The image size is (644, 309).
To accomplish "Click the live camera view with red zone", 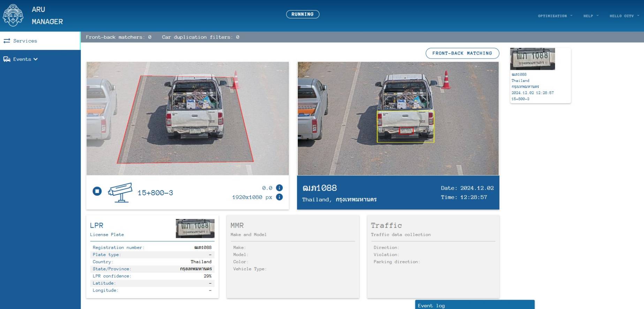I will pos(187,119).
